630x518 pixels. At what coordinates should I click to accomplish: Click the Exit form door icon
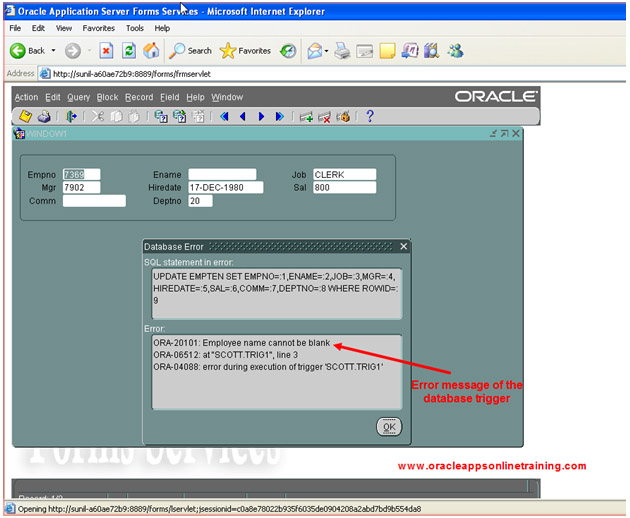pyautogui.click(x=71, y=117)
